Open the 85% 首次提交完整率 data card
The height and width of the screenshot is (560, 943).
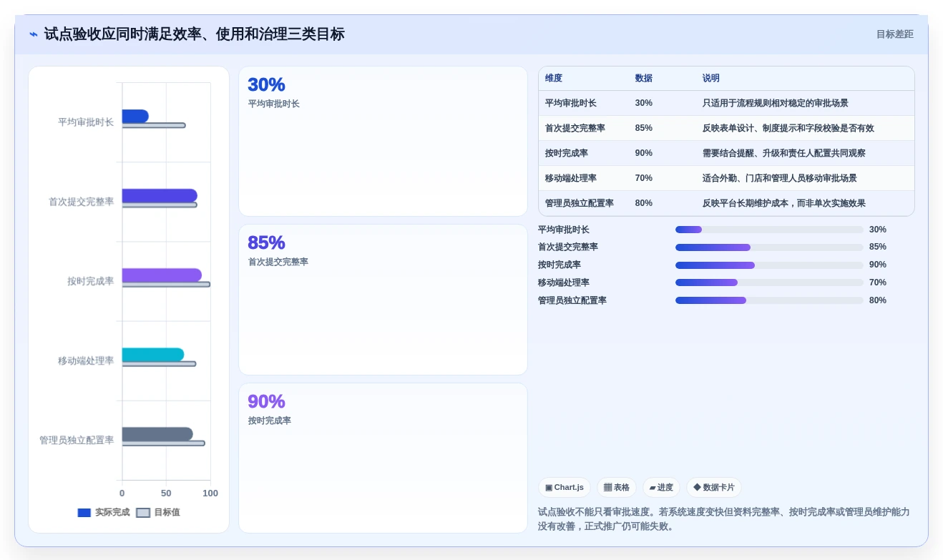383,300
